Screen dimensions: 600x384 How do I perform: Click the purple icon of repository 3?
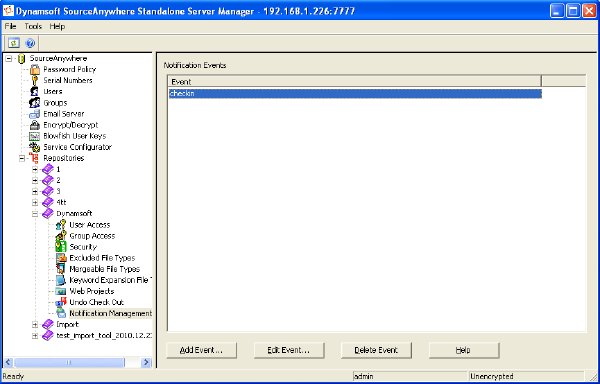(x=48, y=191)
